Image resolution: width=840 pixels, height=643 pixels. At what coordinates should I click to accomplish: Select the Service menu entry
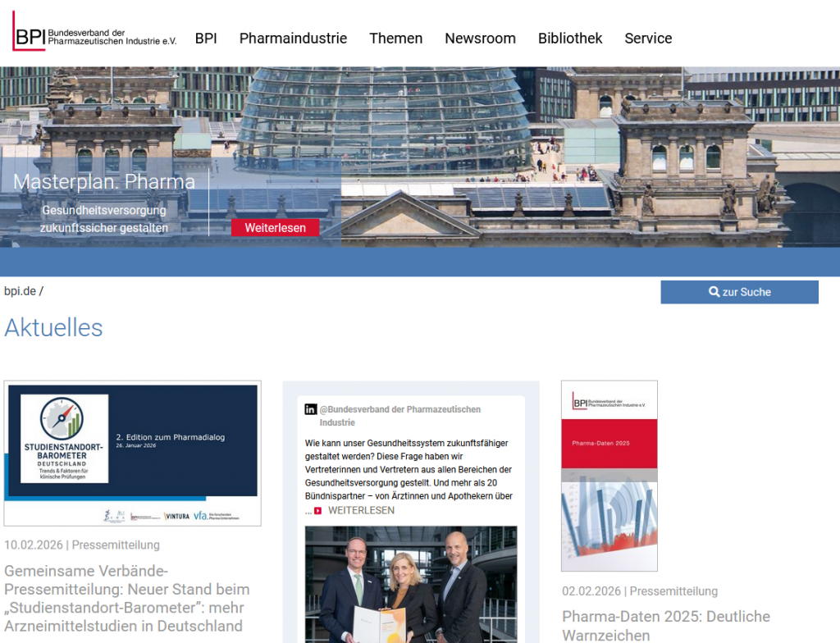coord(648,39)
